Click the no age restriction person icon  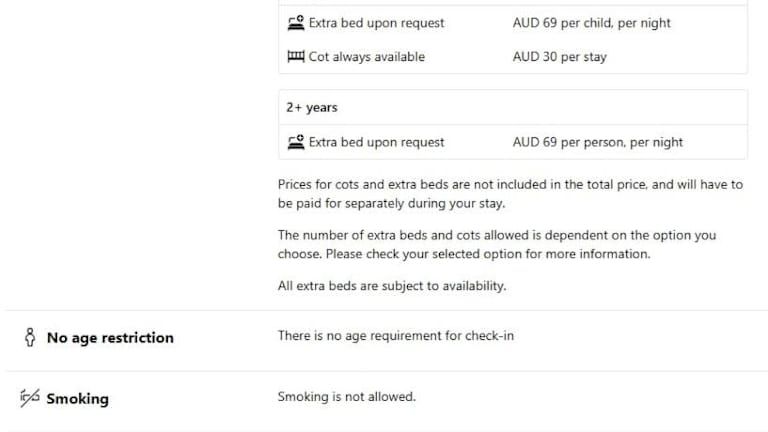click(x=30, y=338)
